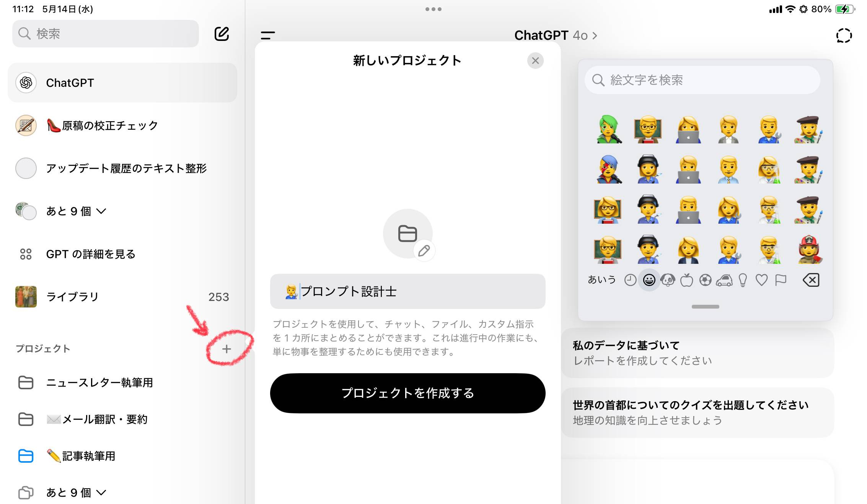Grab the emoji panel handle bar
Viewport: 867px width, 504px height.
click(705, 307)
